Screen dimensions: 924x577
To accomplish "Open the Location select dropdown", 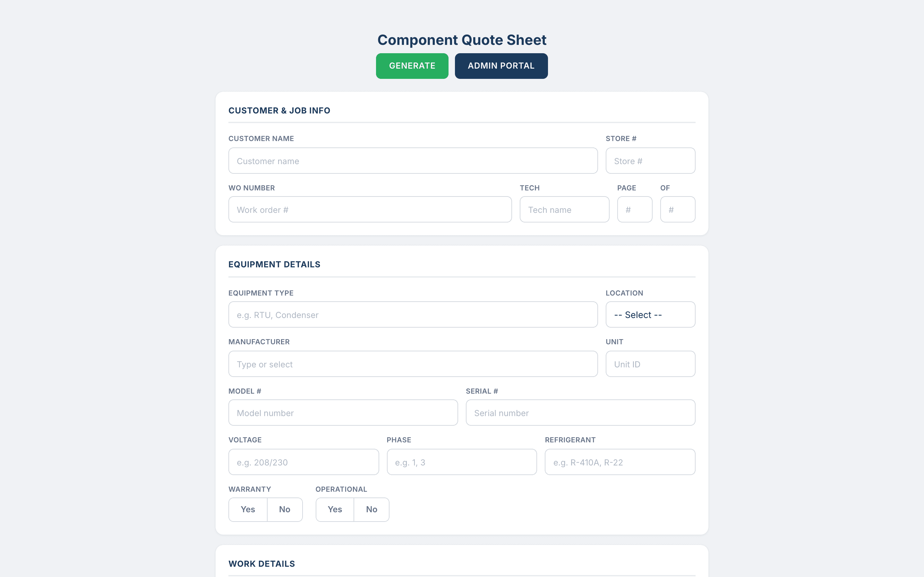I will pyautogui.click(x=650, y=314).
